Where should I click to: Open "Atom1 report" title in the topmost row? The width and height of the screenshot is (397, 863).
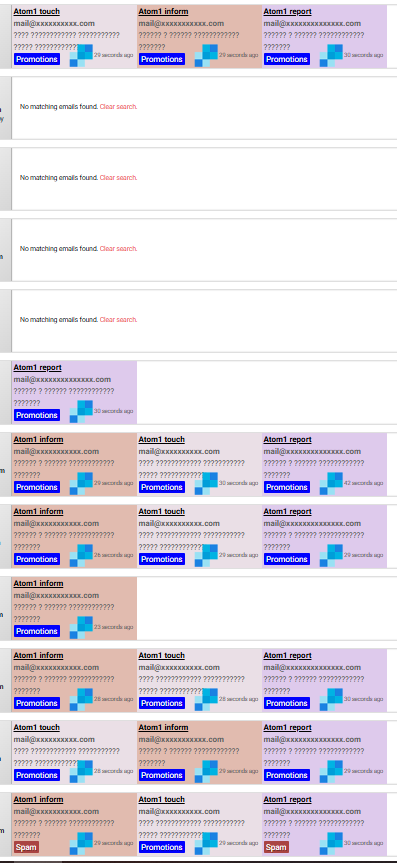point(287,12)
